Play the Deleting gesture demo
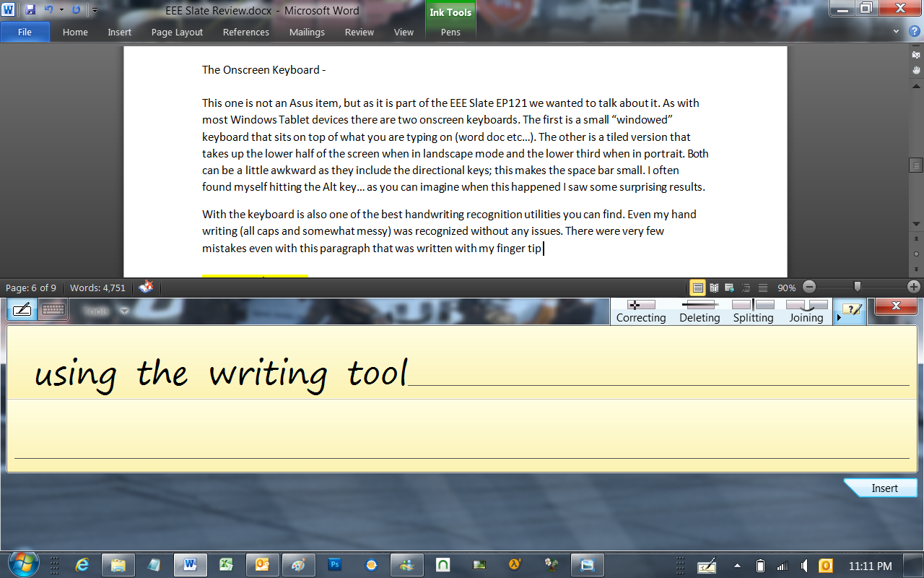This screenshot has height=578, width=924. (x=699, y=311)
